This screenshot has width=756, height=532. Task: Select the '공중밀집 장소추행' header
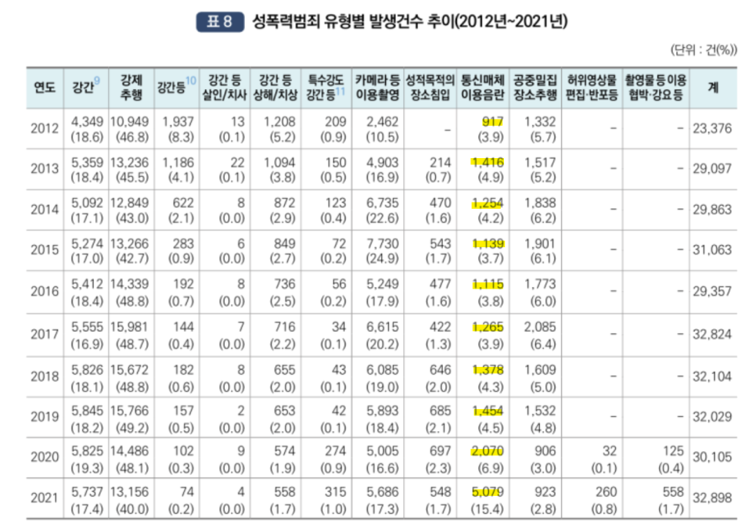point(535,87)
